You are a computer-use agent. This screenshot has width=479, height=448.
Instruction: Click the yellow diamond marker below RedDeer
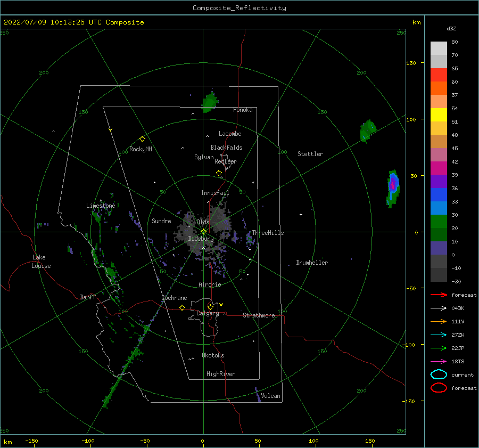tap(219, 173)
